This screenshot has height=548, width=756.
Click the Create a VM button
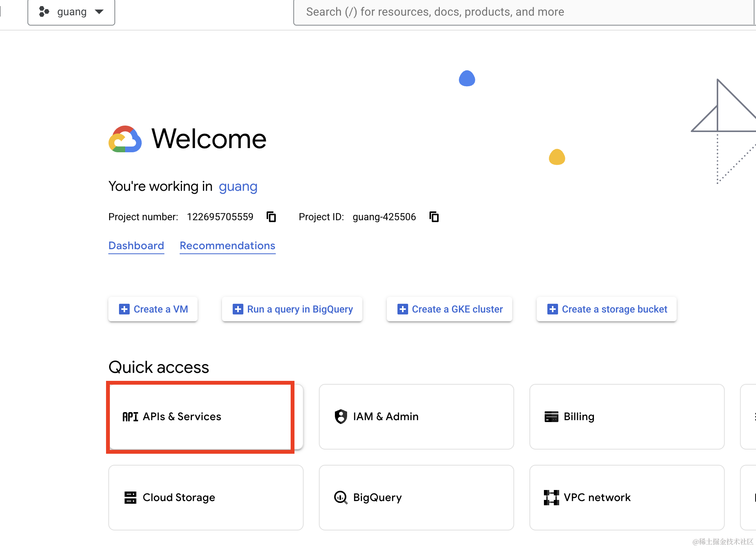153,309
